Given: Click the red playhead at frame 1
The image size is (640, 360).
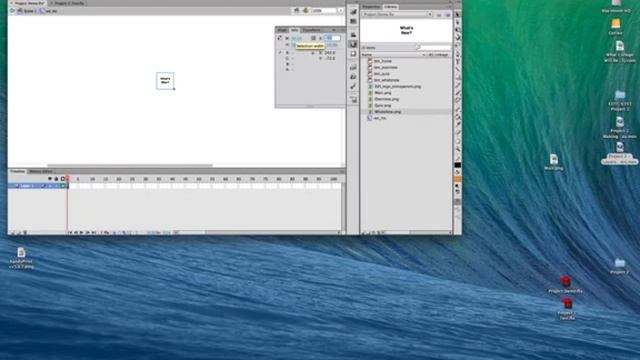Looking at the screenshot, I should (x=68, y=179).
